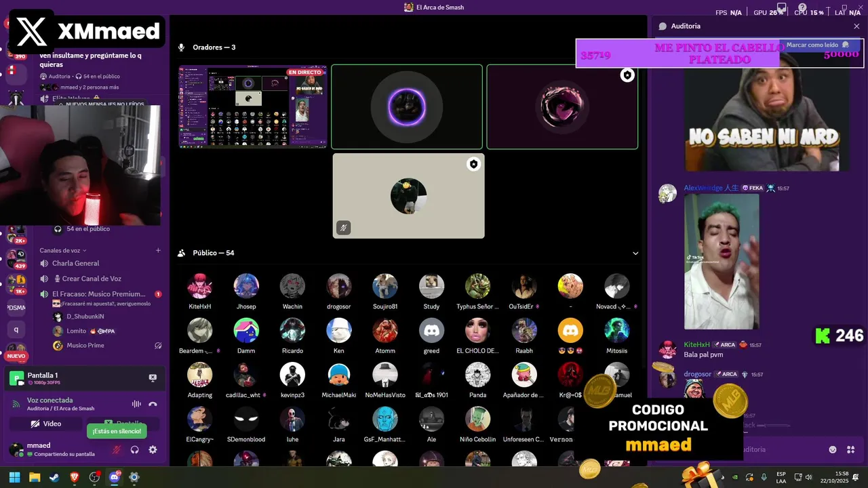868x488 pixels.
Task: Open NO SABEN NI MRD image
Action: pyautogui.click(x=762, y=120)
